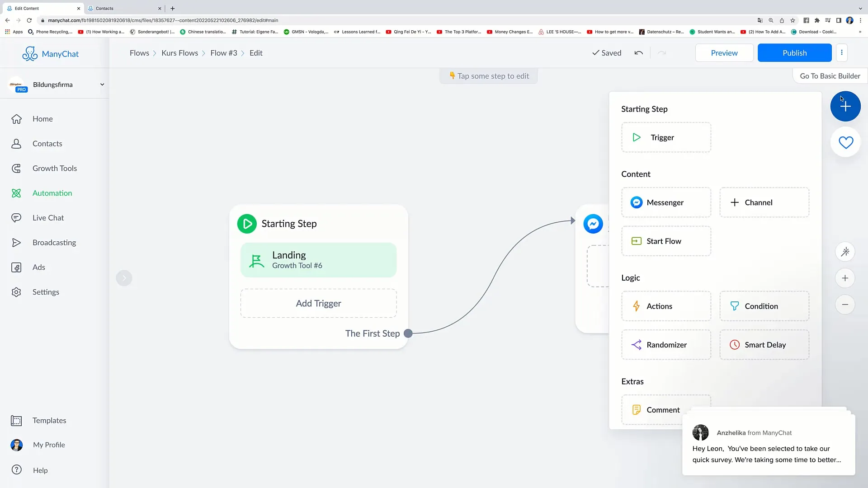Image resolution: width=868 pixels, height=488 pixels.
Task: Click the magic wand auto-arrange icon
Action: coord(845,252)
